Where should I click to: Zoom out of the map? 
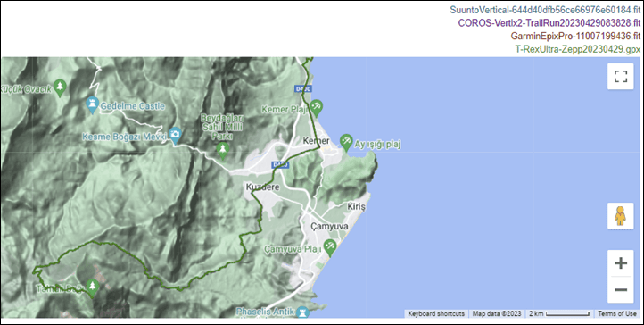[x=620, y=289]
